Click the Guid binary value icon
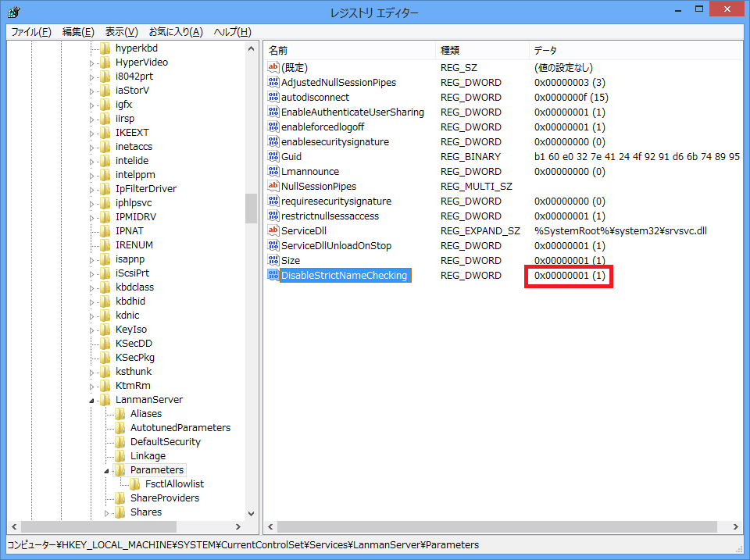The width and height of the screenshot is (750, 560). coord(273,156)
